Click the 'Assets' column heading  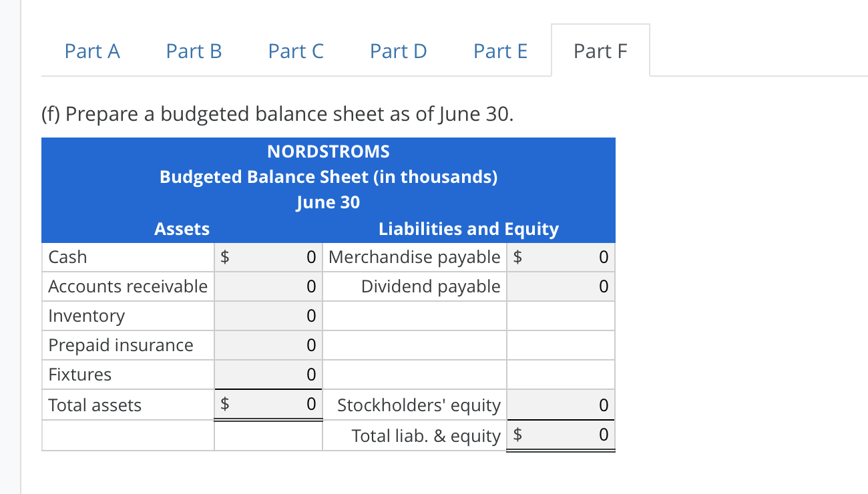[182, 229]
